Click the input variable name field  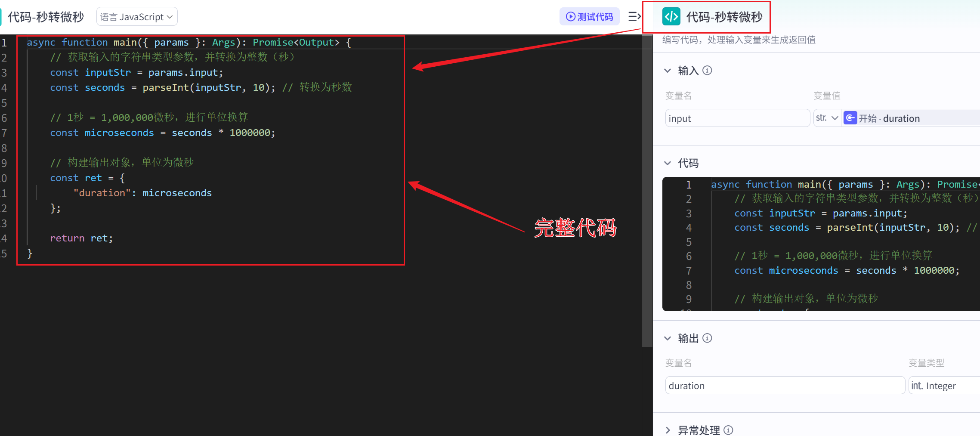pyautogui.click(x=737, y=118)
